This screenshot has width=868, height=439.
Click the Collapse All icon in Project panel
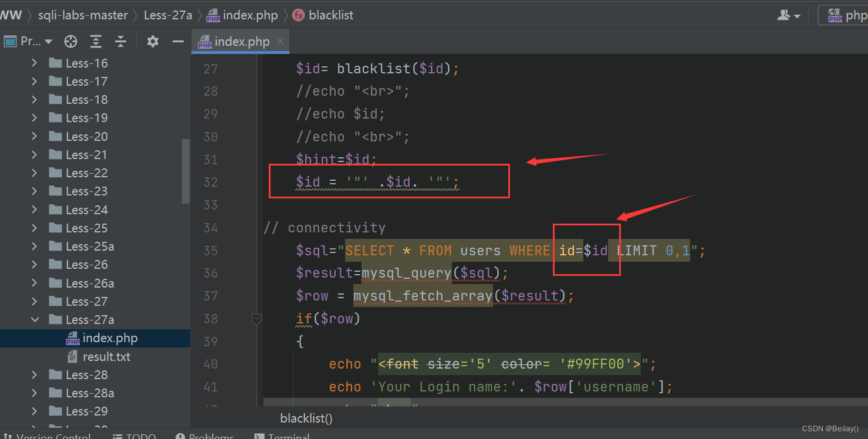tap(120, 41)
